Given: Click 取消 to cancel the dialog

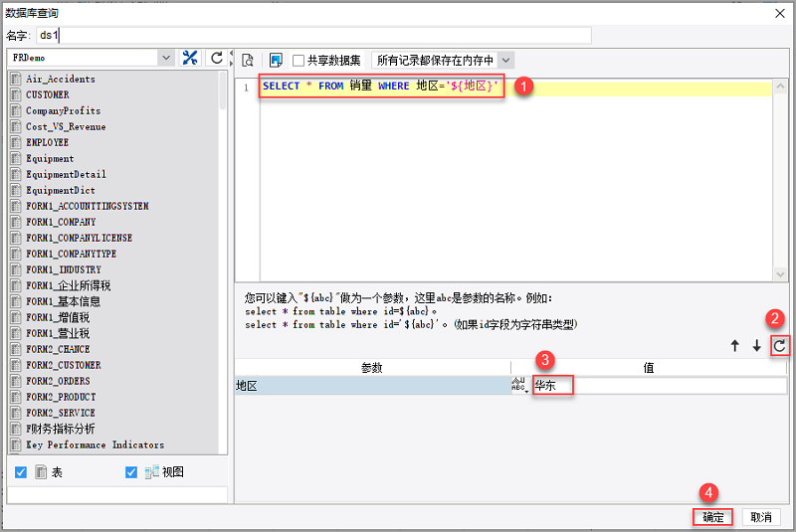Looking at the screenshot, I should click(x=761, y=517).
